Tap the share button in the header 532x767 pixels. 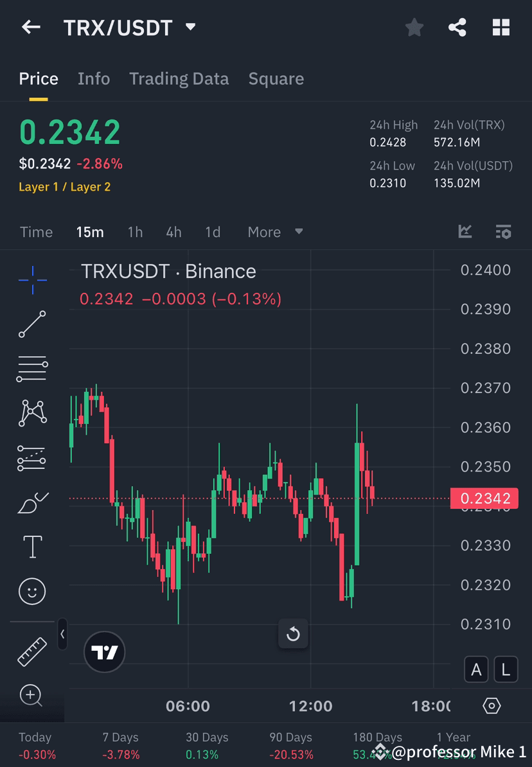(x=457, y=27)
